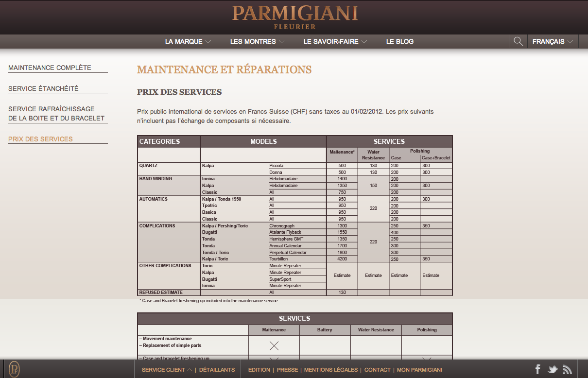The width and height of the screenshot is (588, 378).
Task: Click the Movement maintenance row label
Action: tap(165, 339)
